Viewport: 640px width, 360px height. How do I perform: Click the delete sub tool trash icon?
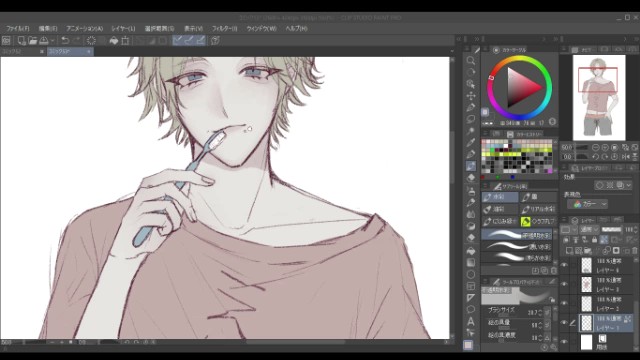pos(553,271)
